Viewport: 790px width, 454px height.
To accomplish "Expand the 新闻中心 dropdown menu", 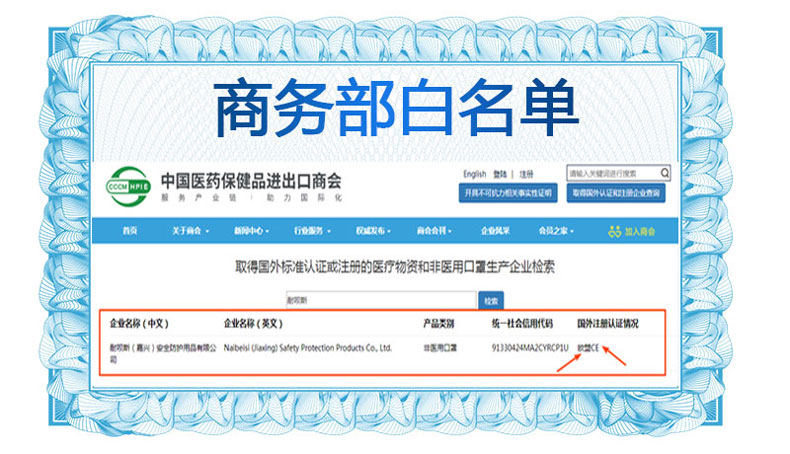I will click(x=252, y=231).
